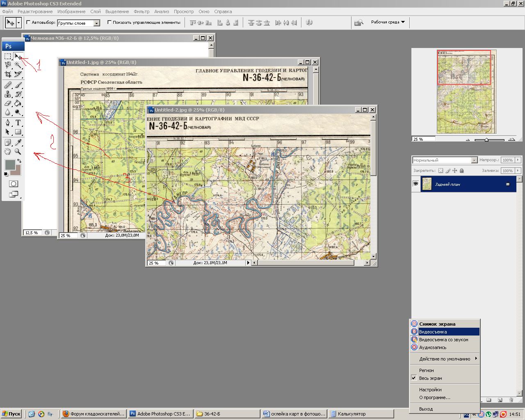Toggle lock image pixels
The width and height of the screenshot is (525, 420).
tap(447, 171)
